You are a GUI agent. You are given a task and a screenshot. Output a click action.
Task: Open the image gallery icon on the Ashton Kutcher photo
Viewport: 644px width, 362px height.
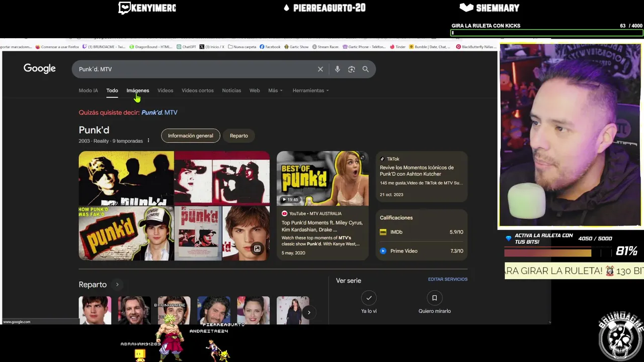(257, 248)
